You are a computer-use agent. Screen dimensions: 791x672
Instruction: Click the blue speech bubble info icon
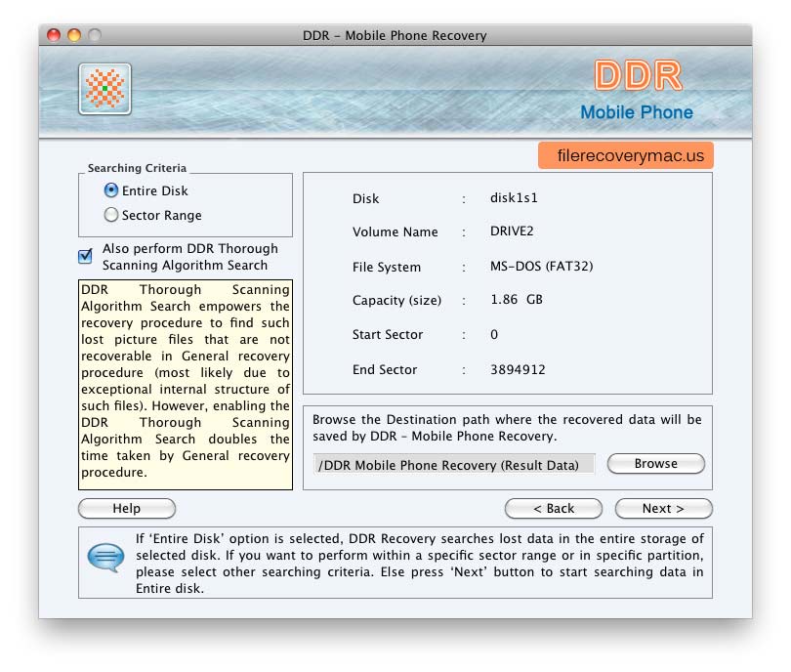(105, 557)
